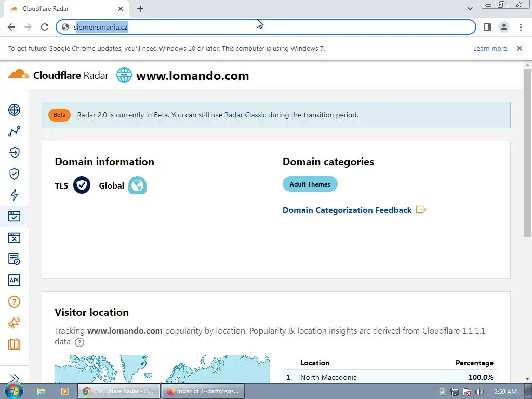Open the Radar Classic link
This screenshot has height=399, width=532.
pos(245,115)
